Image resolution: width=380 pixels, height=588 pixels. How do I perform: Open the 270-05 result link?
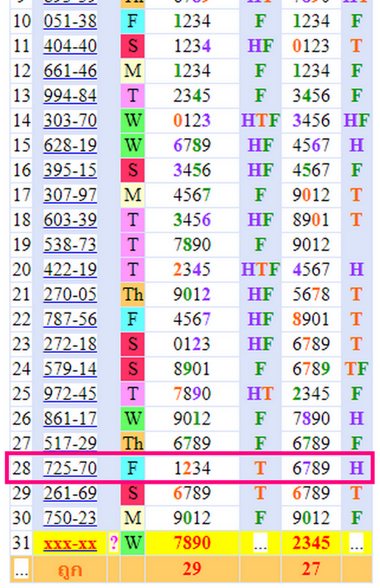pyautogui.click(x=70, y=294)
